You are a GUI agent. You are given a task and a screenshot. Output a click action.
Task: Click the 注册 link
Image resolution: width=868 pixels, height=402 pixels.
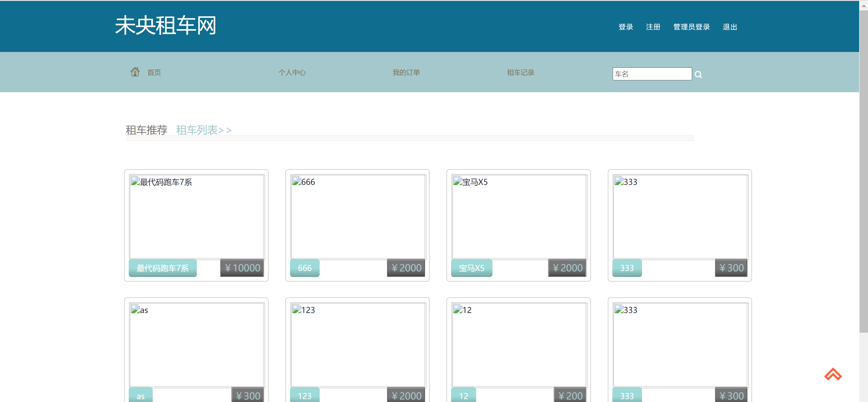click(x=653, y=27)
